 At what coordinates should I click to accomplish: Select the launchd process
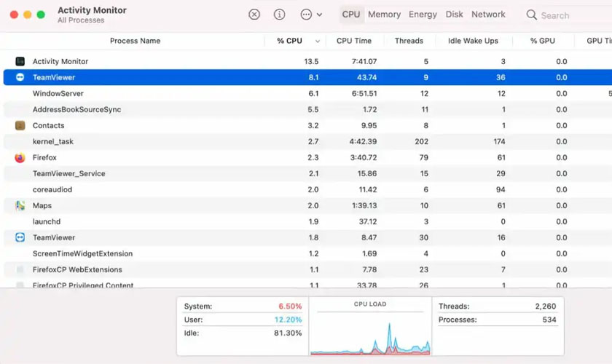(47, 221)
